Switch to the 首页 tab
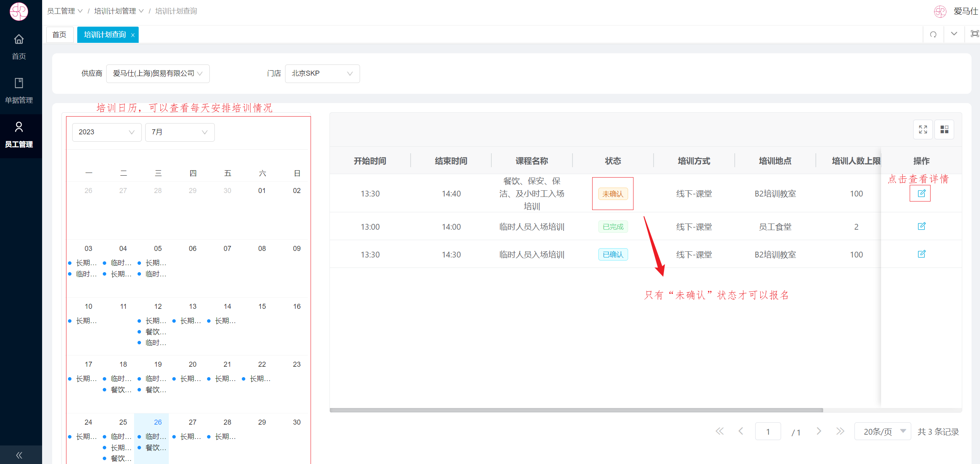Screen dimensions: 980x464 59,34
